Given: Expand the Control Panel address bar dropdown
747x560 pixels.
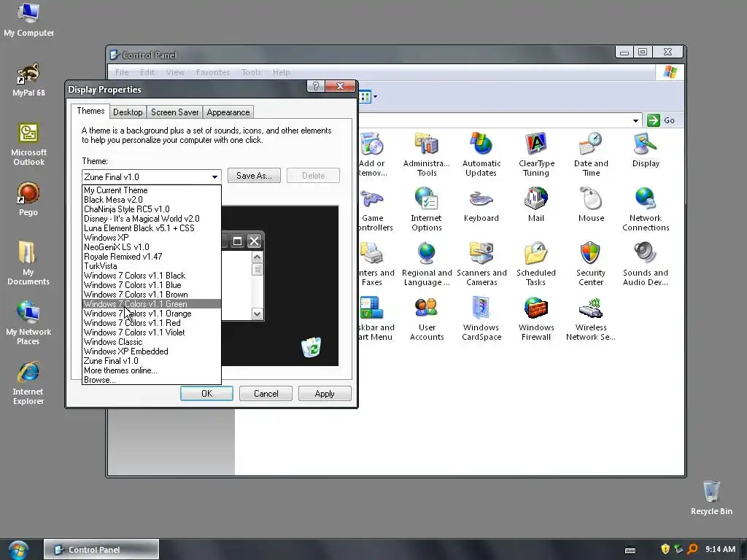Looking at the screenshot, I should click(635, 120).
